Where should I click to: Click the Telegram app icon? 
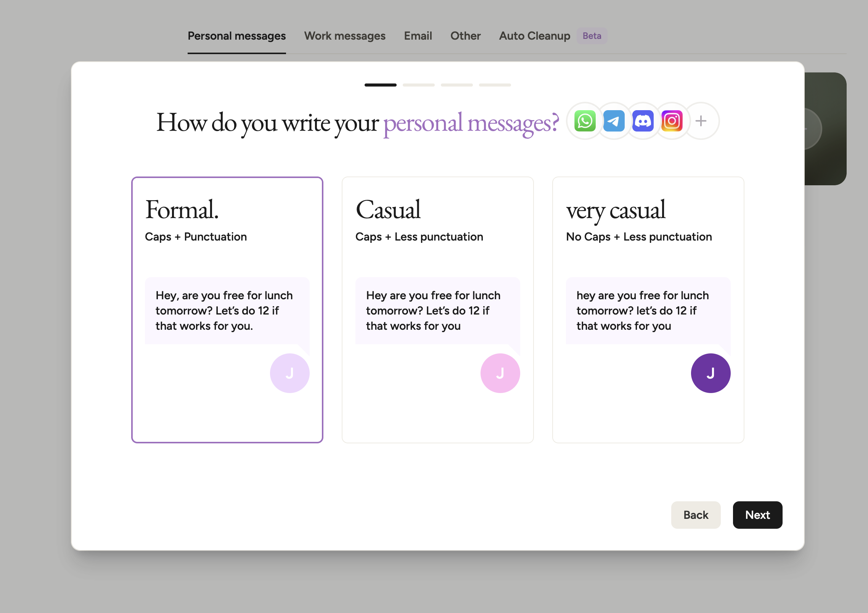[x=614, y=121]
